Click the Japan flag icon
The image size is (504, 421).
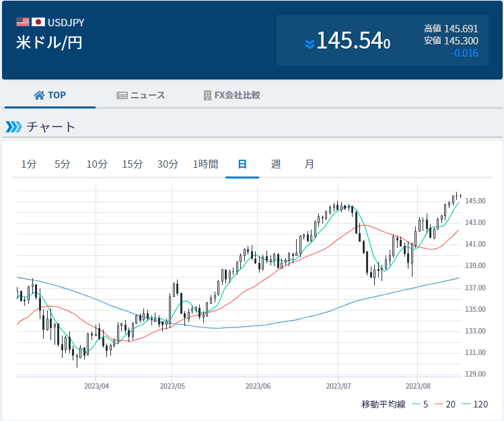point(38,22)
